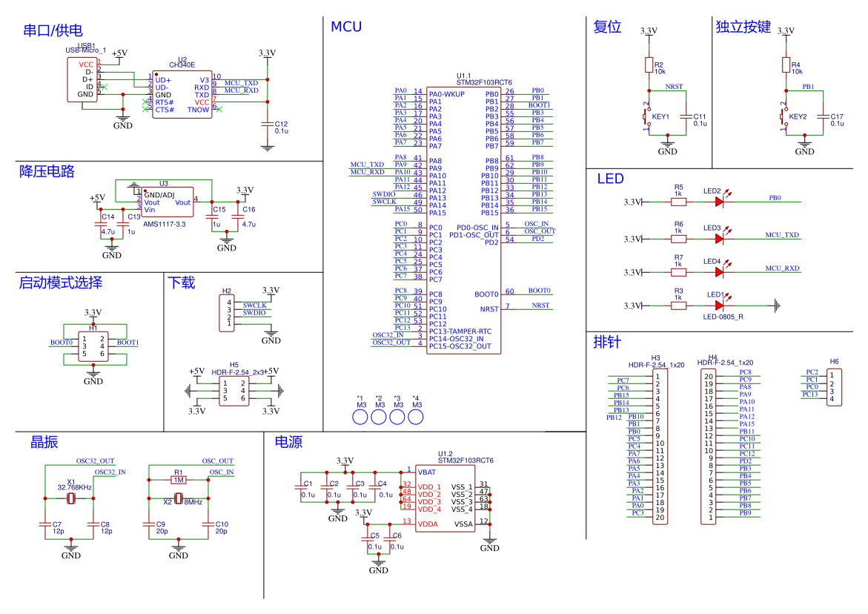Click the SWCLK net label on H2
The image size is (868, 614).
tap(255, 305)
